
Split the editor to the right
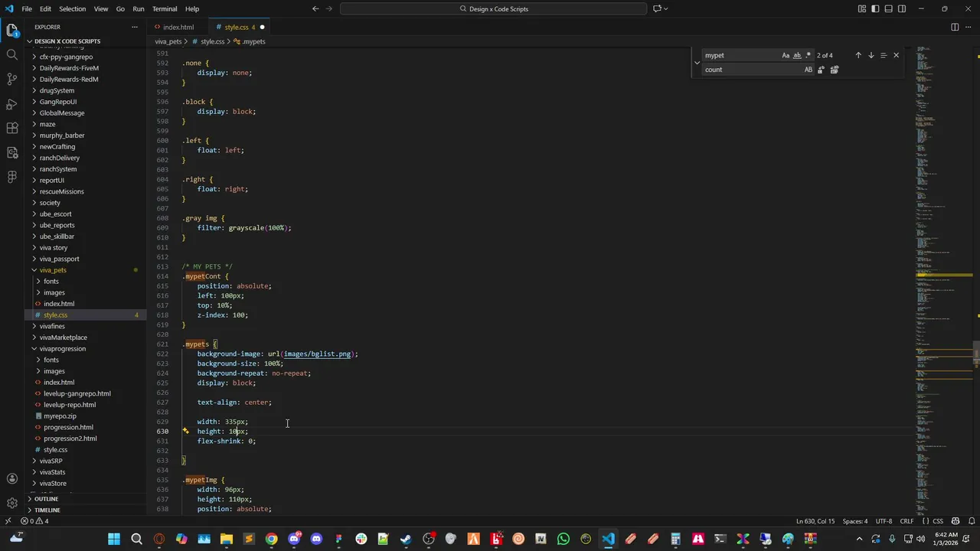(955, 27)
